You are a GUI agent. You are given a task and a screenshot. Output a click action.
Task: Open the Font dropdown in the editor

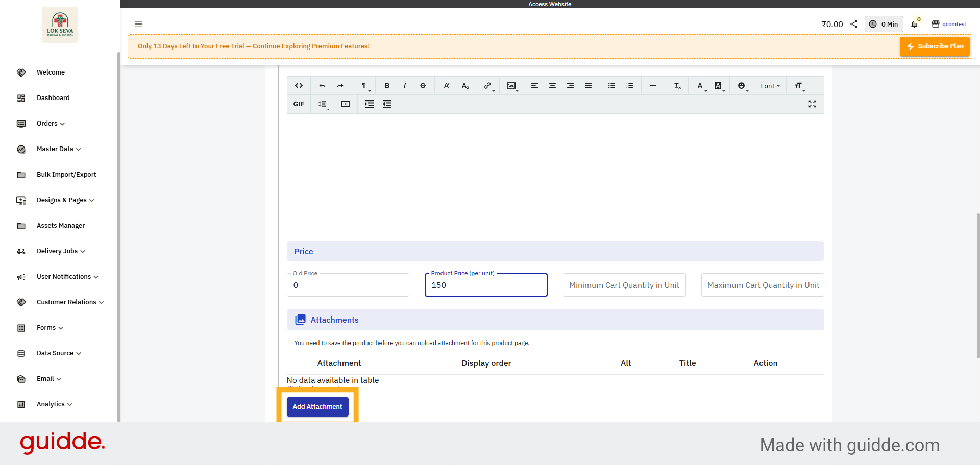(769, 86)
